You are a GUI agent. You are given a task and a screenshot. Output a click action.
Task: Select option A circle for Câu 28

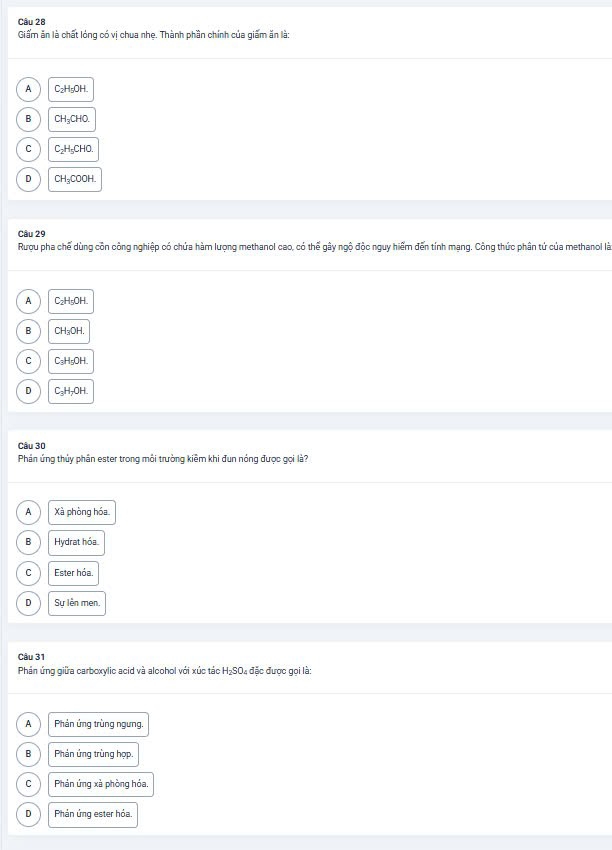[x=28, y=89]
